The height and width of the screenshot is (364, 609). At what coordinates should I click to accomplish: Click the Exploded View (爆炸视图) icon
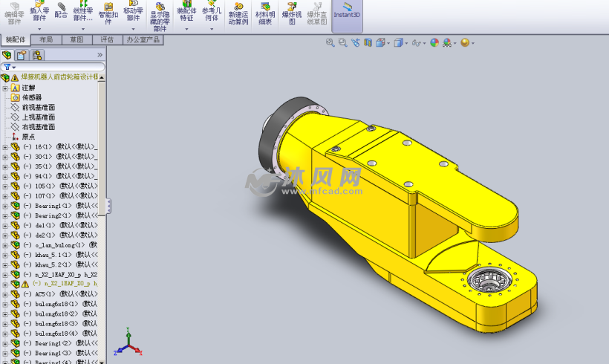pyautogui.click(x=293, y=13)
